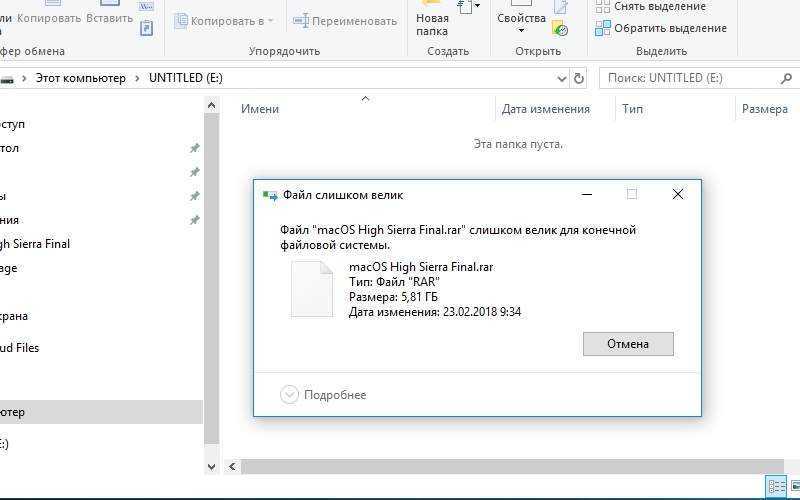Click the Переименовать ribbon button
Screen dimensions: 800x500
pyautogui.click(x=345, y=21)
